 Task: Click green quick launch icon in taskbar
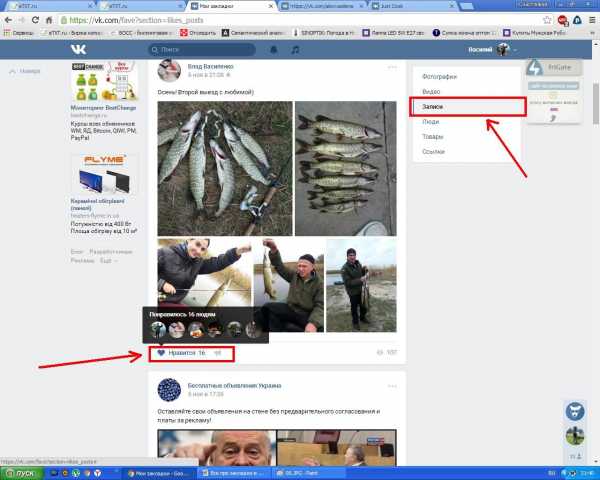(76, 473)
